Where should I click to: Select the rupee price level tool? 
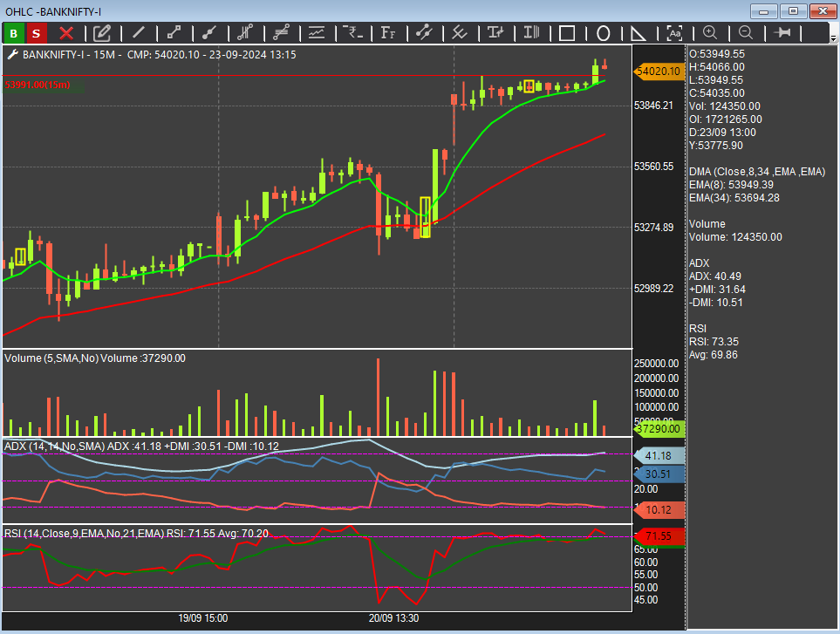pyautogui.click(x=352, y=33)
